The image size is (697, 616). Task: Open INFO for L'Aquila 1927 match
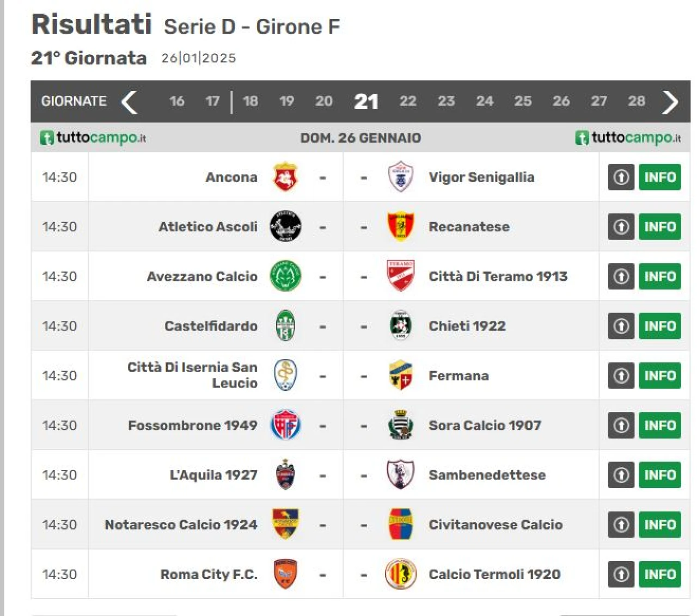[x=660, y=475]
